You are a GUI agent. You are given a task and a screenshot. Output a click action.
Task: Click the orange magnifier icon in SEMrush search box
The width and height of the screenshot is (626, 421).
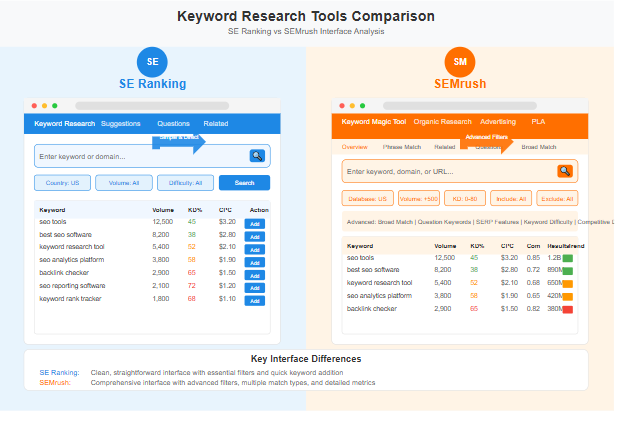565,171
